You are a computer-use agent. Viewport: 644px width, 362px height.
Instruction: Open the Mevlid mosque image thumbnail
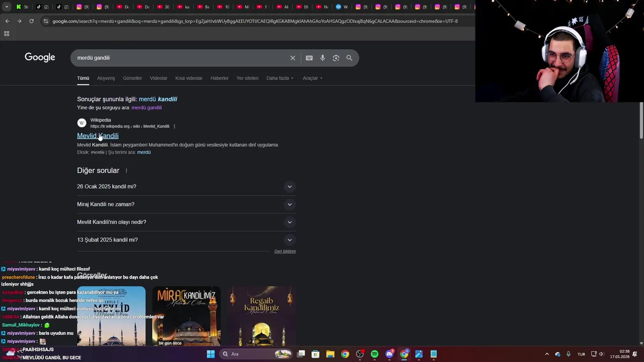(111, 316)
